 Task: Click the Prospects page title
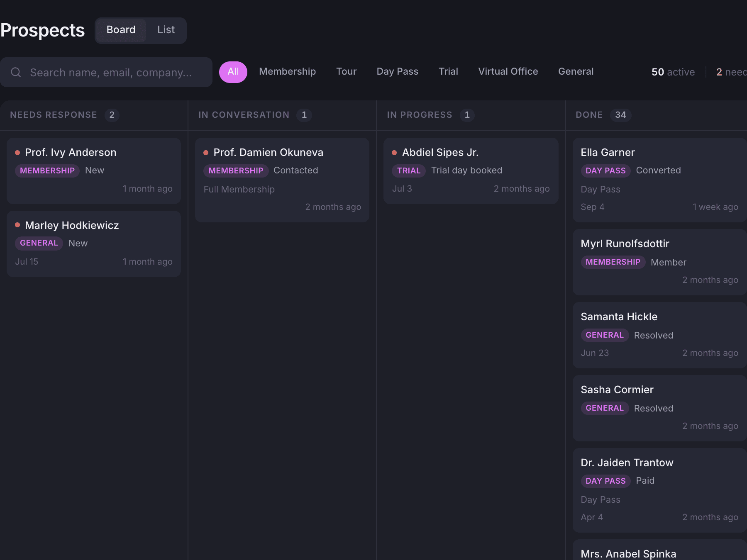[42, 30]
